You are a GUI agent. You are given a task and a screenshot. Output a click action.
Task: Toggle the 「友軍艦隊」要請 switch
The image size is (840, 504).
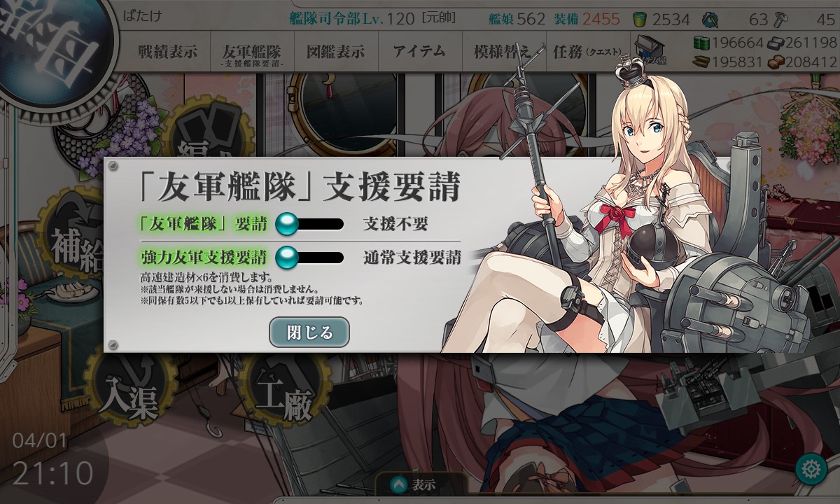tap(309, 224)
